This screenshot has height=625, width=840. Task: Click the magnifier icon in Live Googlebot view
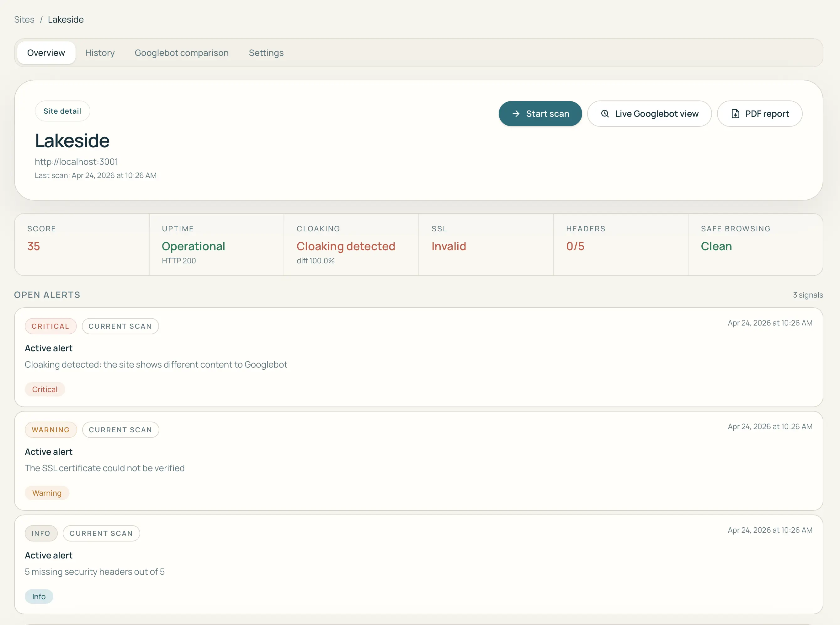[x=605, y=114]
